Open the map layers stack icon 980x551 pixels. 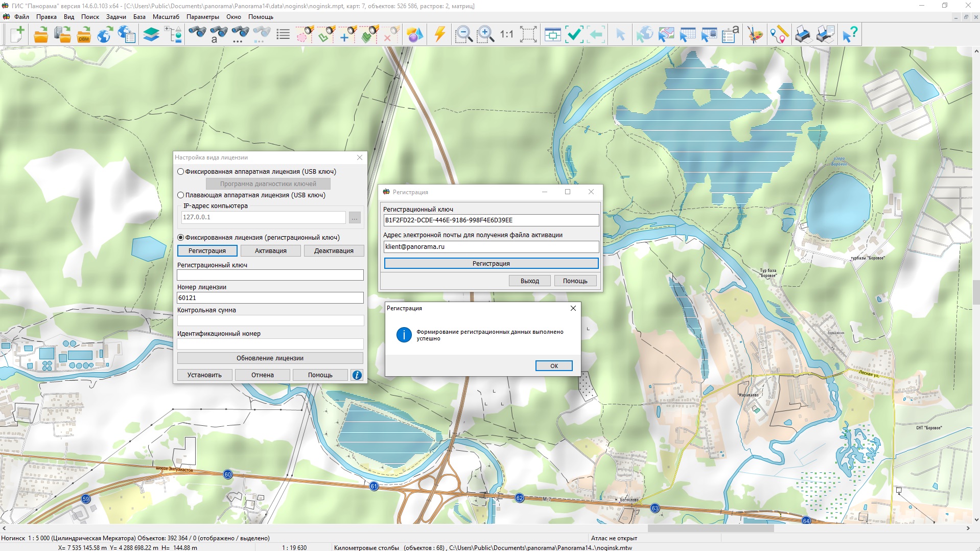coord(151,35)
